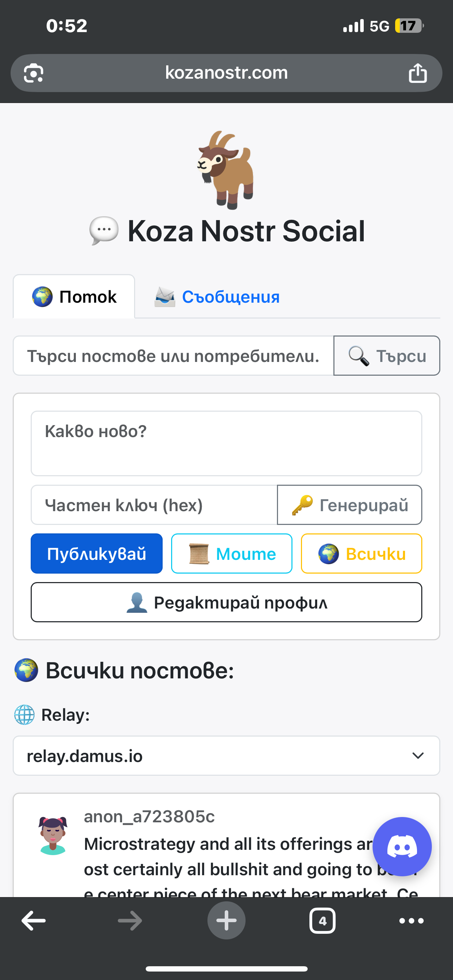Screen dimensions: 453x980
Task: Go back with the browser back arrow
Action: (34, 921)
